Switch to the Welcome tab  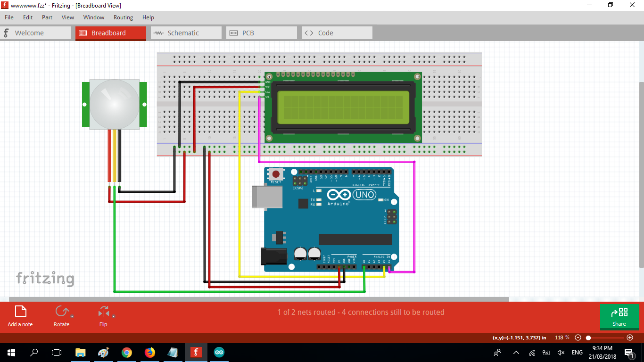pyautogui.click(x=35, y=33)
